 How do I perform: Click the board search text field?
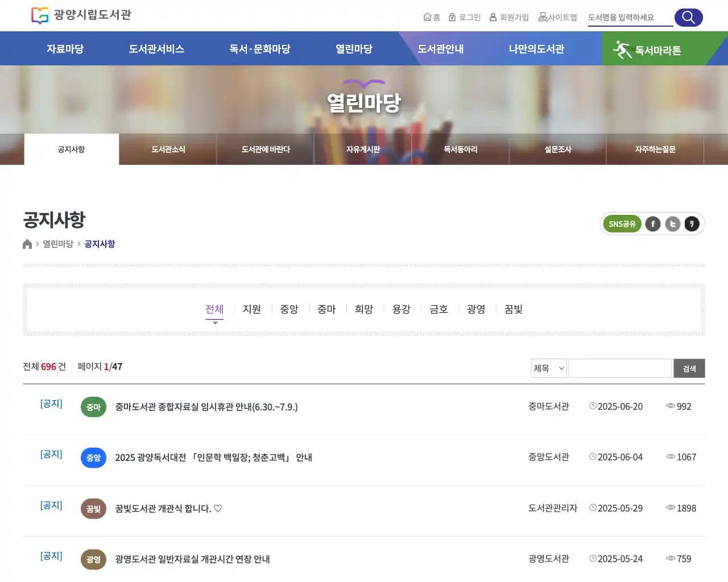tap(621, 368)
